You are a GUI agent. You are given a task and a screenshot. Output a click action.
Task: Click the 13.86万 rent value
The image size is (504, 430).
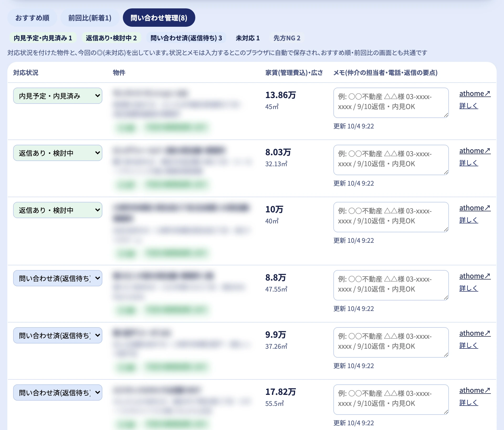click(281, 95)
